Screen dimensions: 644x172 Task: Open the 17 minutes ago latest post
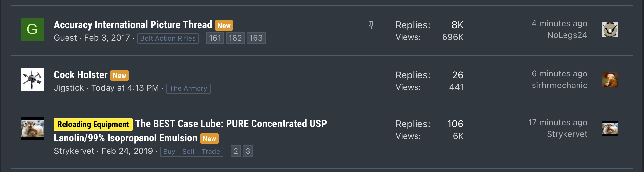pyautogui.click(x=558, y=123)
